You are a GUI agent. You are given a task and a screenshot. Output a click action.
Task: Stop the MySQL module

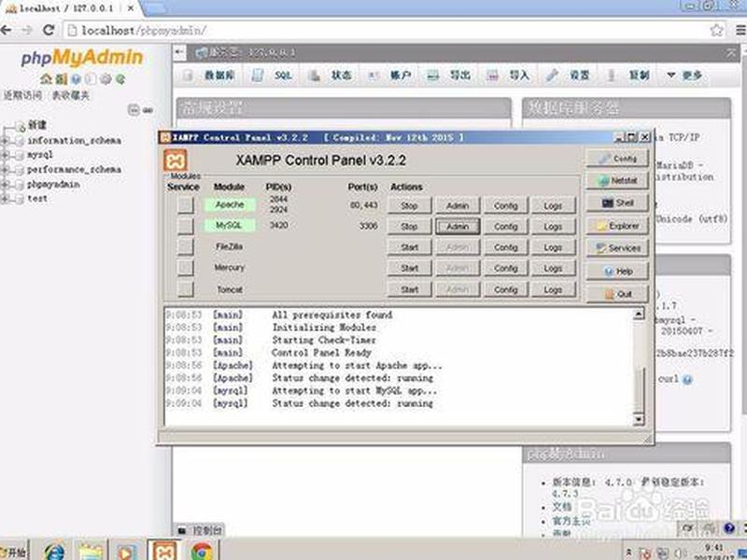point(409,227)
